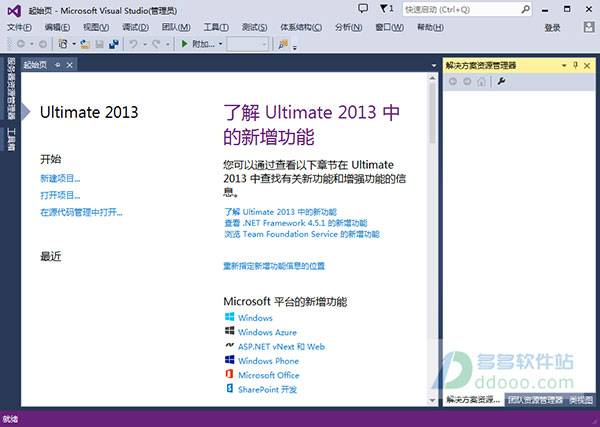Click the New Project toolbar icon
This screenshot has width=600, height=427.
[63, 44]
